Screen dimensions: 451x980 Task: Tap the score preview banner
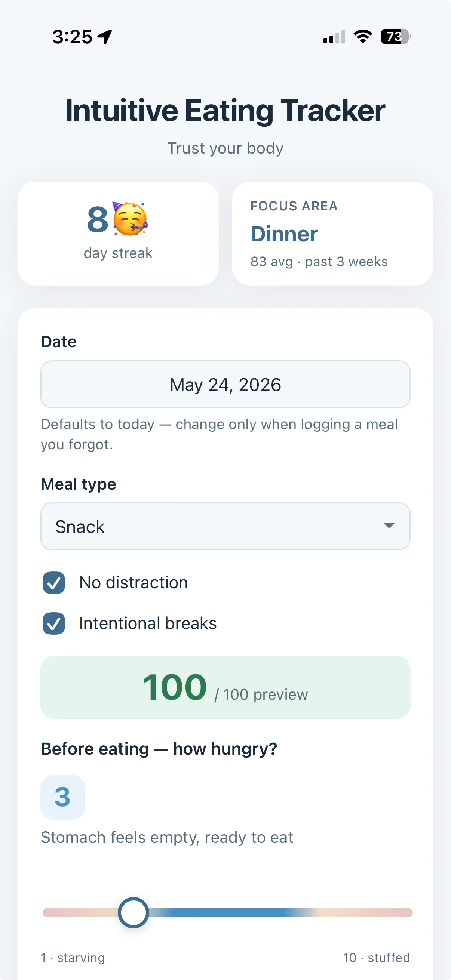click(x=225, y=687)
